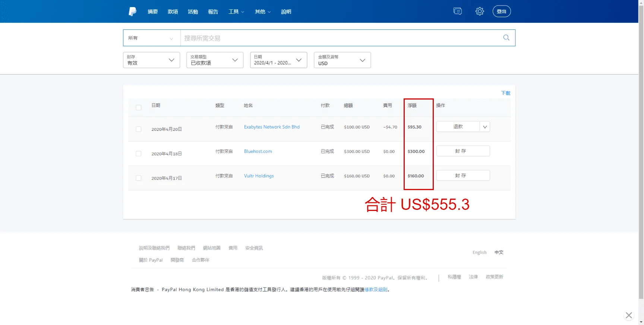Viewport: 644px width, 325px height.
Task: Click the $95.30 net amount cell
Action: click(x=414, y=127)
